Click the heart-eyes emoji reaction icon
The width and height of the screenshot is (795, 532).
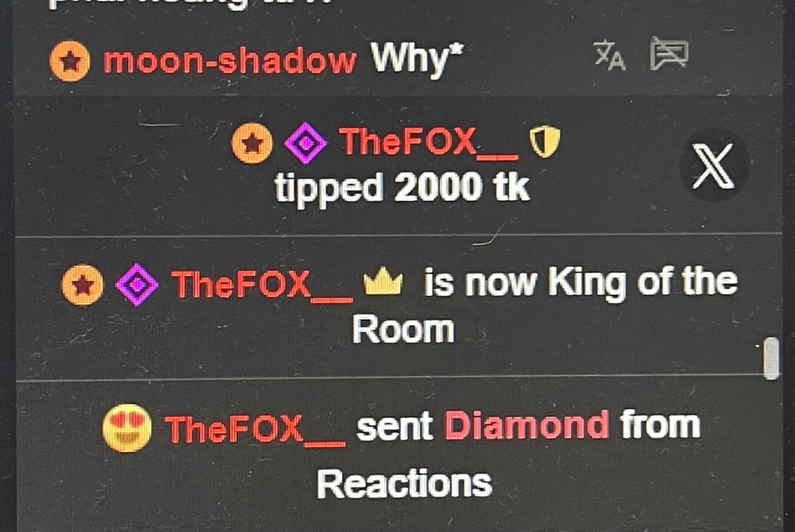[x=127, y=428]
